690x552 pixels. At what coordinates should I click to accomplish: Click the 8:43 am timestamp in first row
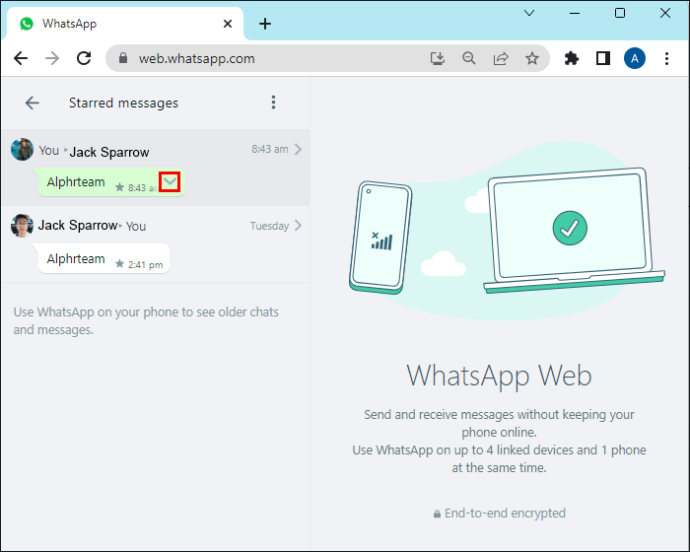pyautogui.click(x=270, y=149)
